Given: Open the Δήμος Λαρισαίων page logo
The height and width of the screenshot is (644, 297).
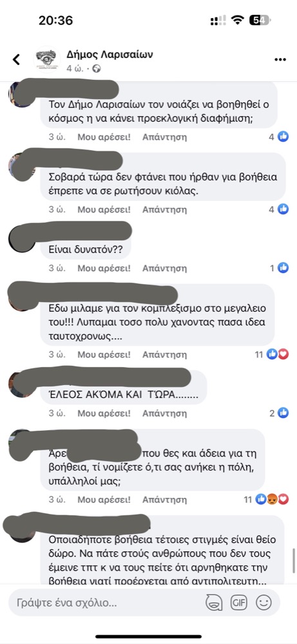Looking at the screenshot, I should 47,60.
